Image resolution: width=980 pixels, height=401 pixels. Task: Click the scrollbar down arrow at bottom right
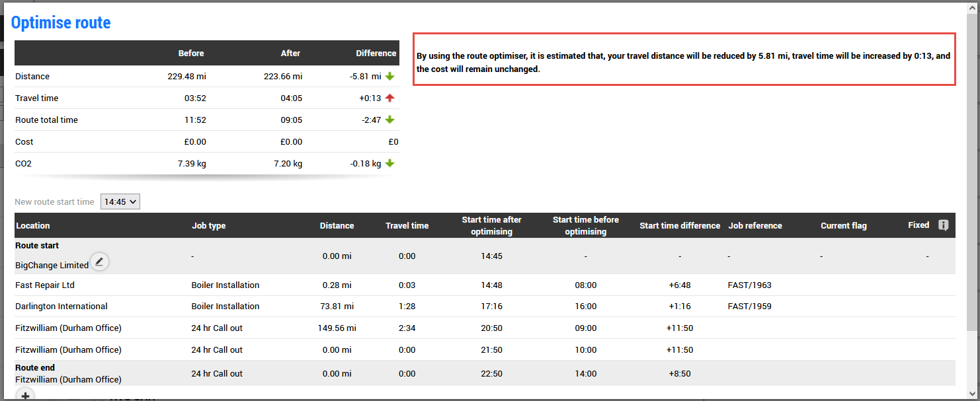972,392
